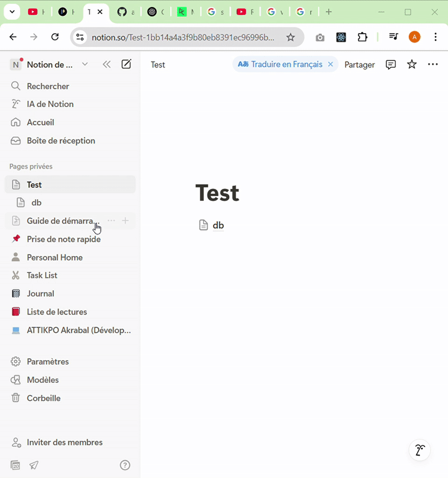Create a new page with compose icon
Image resolution: width=448 pixels, height=478 pixels.
tap(126, 64)
